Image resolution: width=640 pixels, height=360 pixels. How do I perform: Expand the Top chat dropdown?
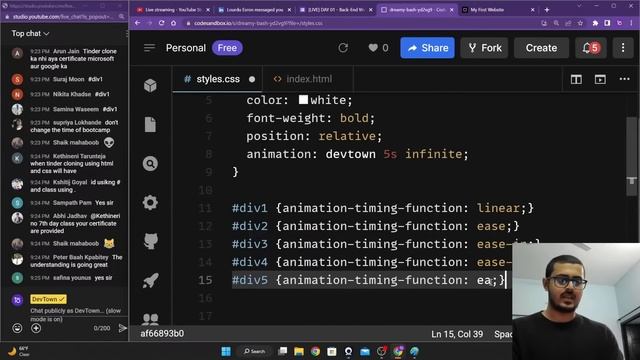pyautogui.click(x=30, y=33)
